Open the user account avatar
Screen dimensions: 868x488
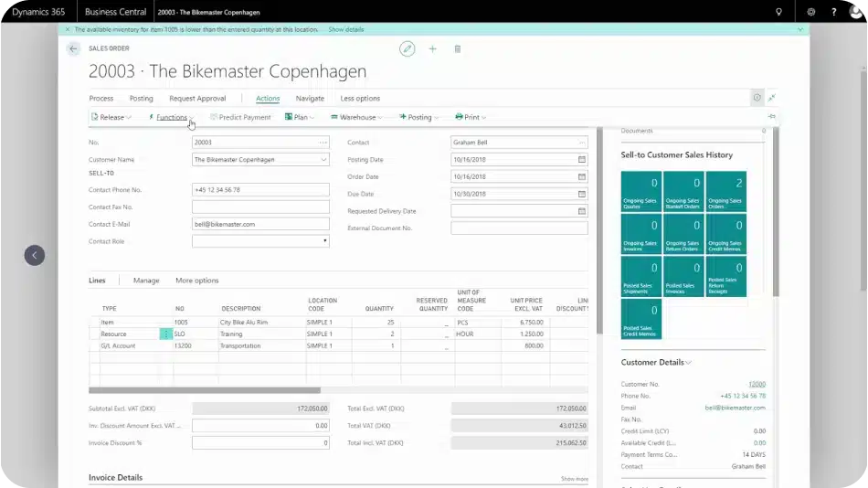pyautogui.click(x=856, y=12)
